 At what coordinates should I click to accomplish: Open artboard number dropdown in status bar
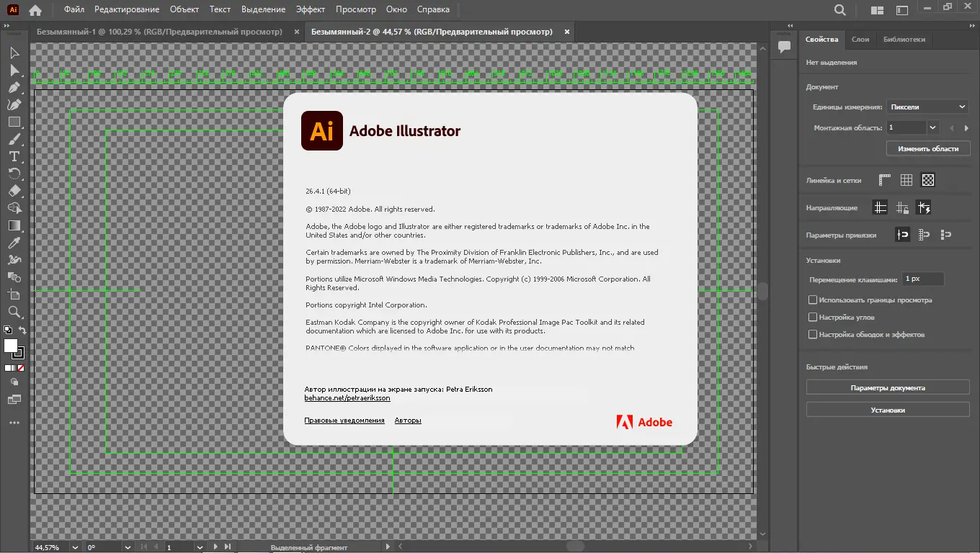click(200, 547)
